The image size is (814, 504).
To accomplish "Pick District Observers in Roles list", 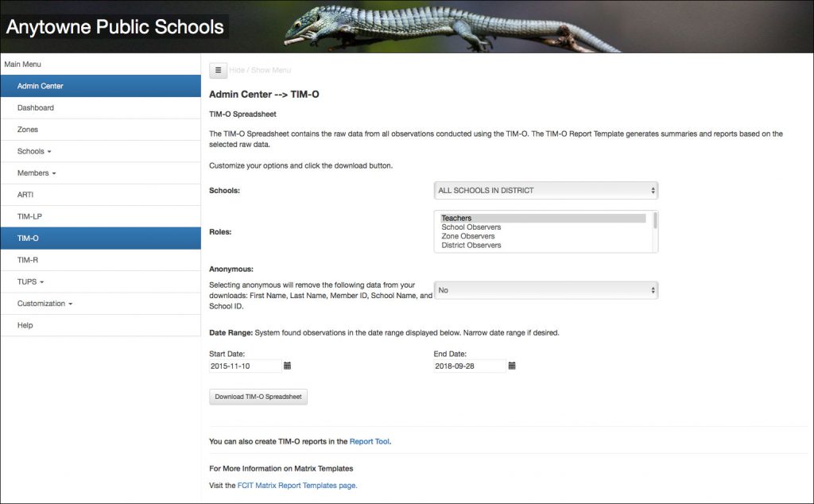I will click(x=471, y=246).
